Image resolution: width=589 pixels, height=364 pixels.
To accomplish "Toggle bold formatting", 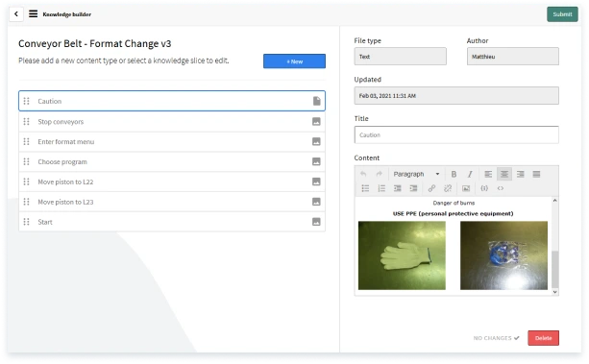I will (454, 174).
